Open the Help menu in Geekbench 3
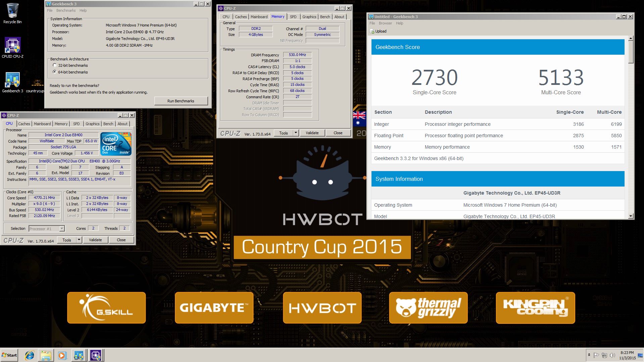This screenshot has width=644, height=362. tap(83, 10)
